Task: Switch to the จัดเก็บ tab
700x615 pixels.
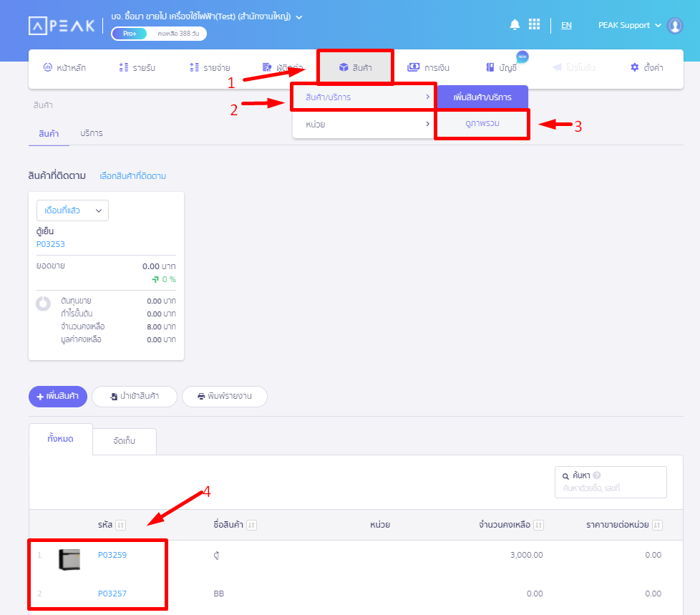Action: click(x=124, y=442)
